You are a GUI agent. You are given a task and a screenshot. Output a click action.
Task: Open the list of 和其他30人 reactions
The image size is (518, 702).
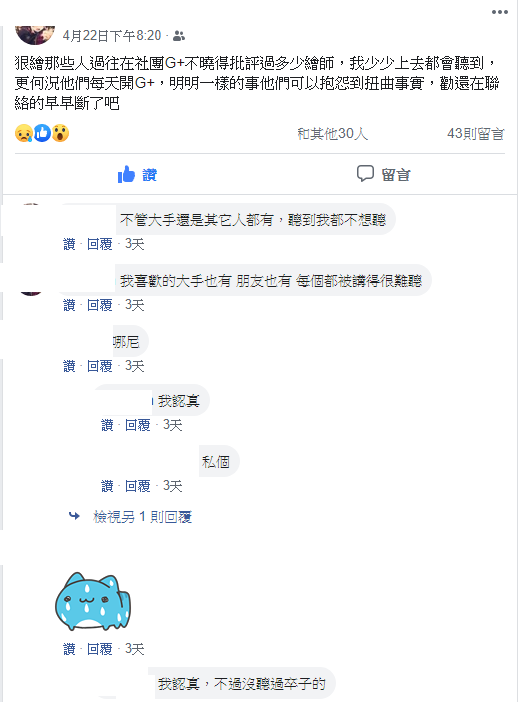(332, 133)
